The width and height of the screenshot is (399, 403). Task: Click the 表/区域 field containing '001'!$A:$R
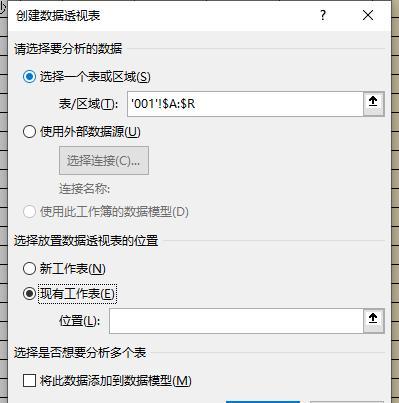[245, 104]
